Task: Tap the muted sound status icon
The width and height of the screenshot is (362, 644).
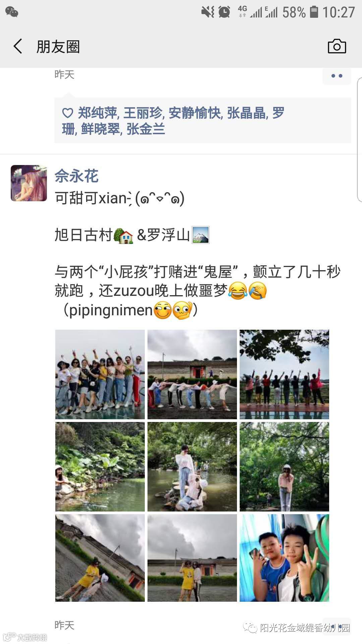Action: pyautogui.click(x=207, y=12)
